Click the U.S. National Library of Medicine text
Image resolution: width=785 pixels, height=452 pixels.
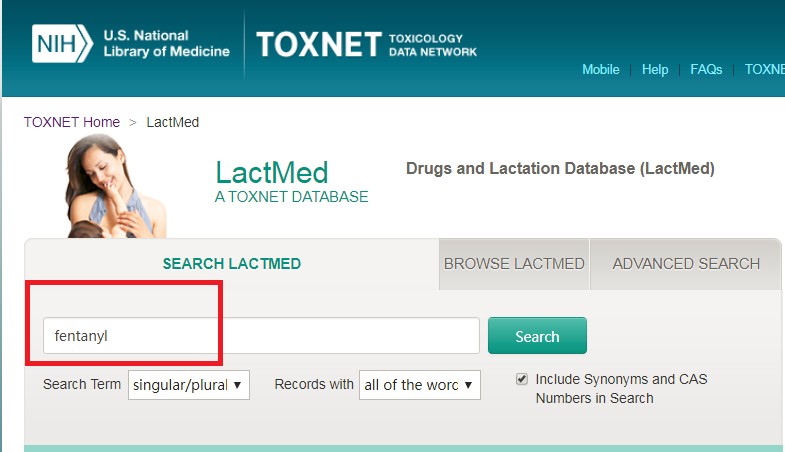166,44
